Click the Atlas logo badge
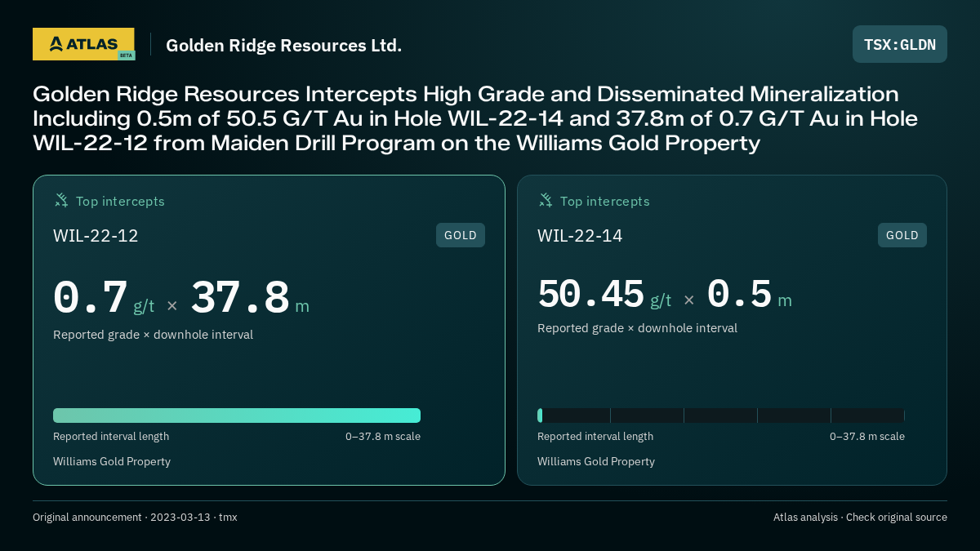The width and height of the screenshot is (980, 551). tap(83, 44)
